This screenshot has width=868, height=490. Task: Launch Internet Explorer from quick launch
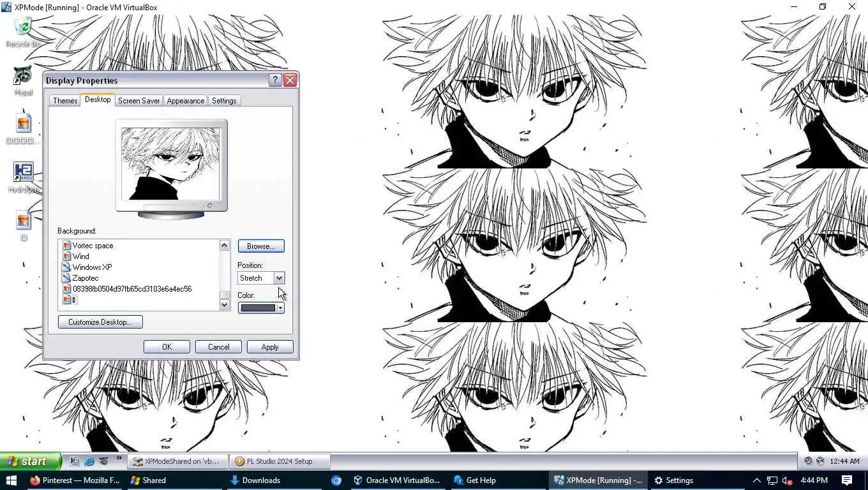(89, 461)
